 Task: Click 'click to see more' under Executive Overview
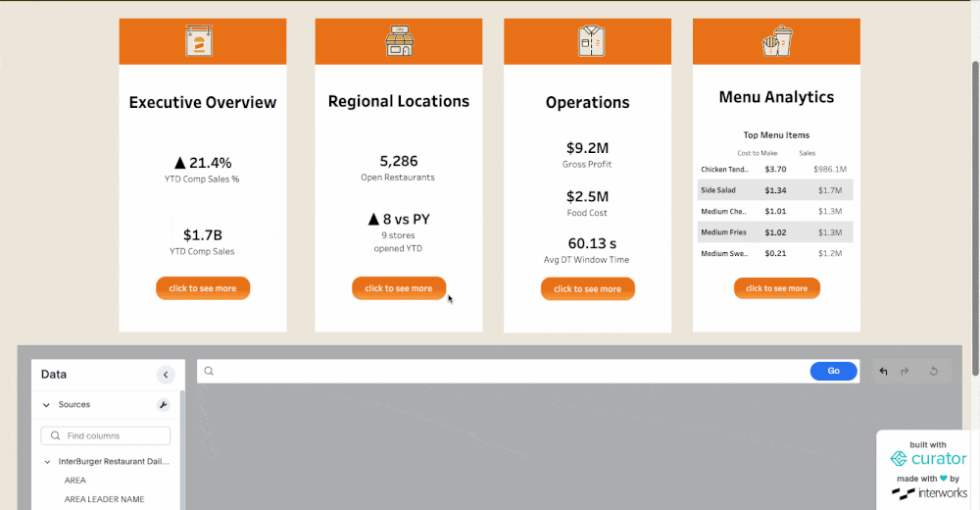pos(203,288)
